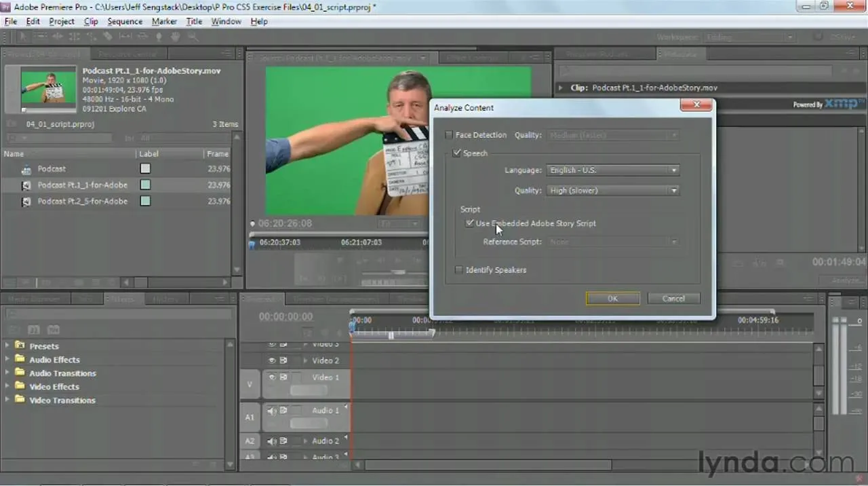Open the Face Detection Quality dropdown
Screen dimensions: 868x486
tap(613, 135)
